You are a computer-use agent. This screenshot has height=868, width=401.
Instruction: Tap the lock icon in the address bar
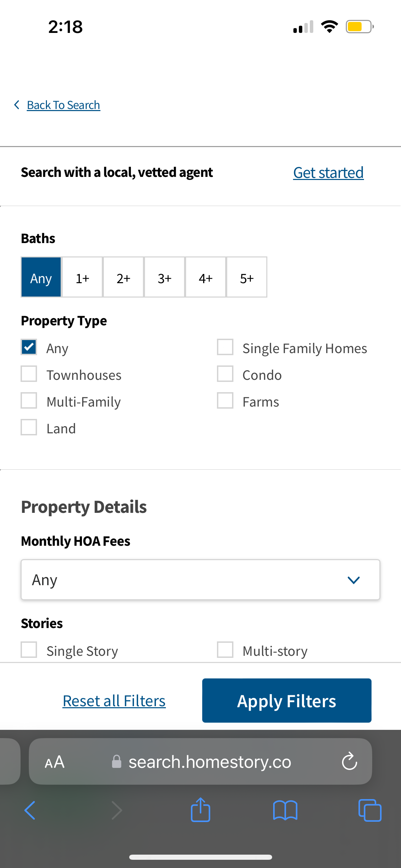click(x=117, y=762)
